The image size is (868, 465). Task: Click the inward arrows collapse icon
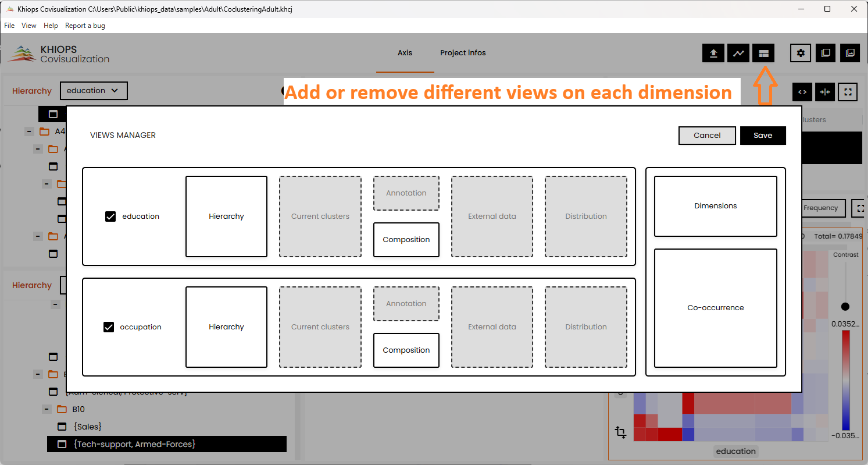pos(824,92)
